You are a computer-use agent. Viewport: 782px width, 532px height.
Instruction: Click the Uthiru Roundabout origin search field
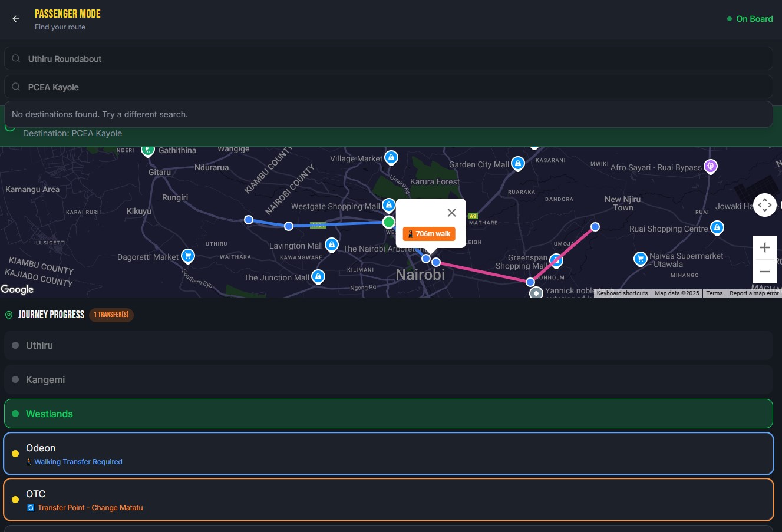[388, 58]
